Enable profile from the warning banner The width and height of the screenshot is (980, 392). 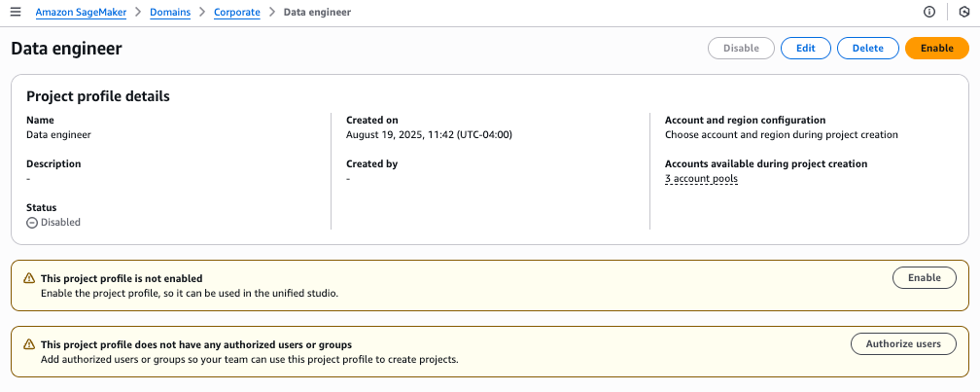tap(925, 277)
